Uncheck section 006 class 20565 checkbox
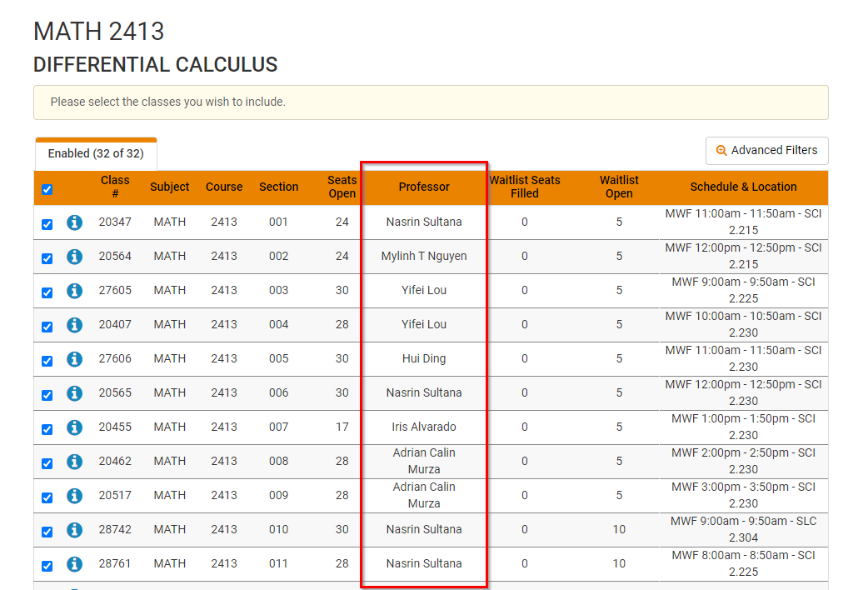 pyautogui.click(x=47, y=395)
